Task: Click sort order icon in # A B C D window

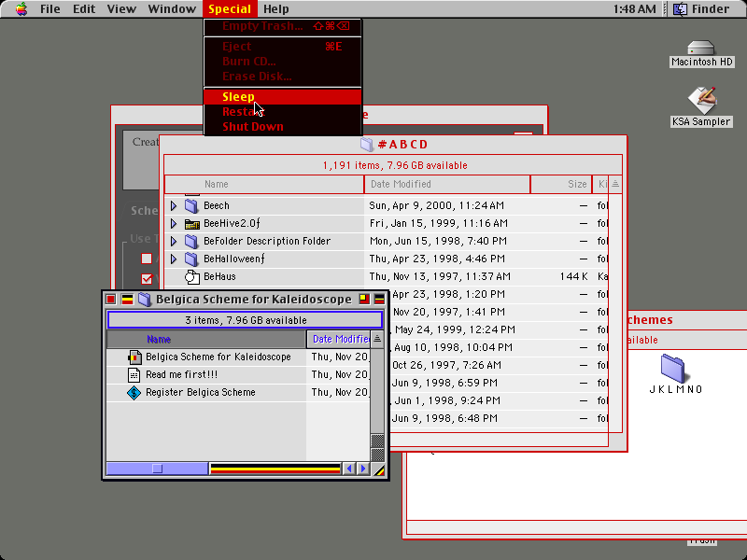Action: (615, 184)
